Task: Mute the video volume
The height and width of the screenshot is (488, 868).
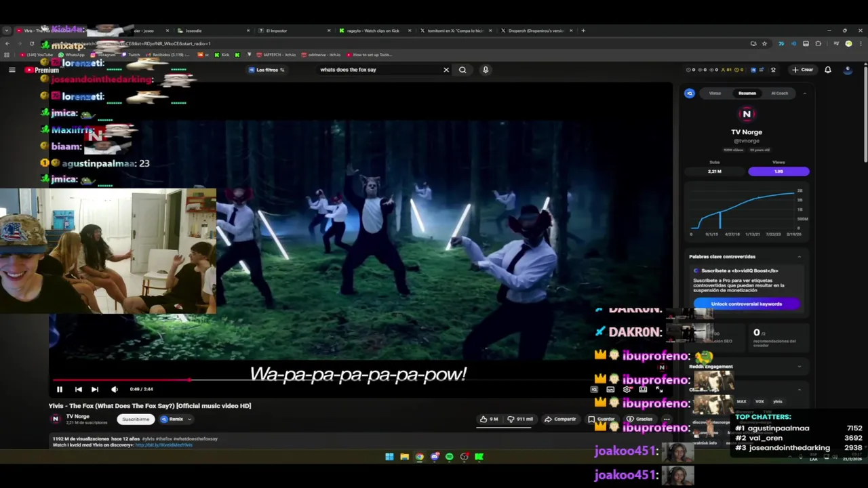Action: [114, 389]
